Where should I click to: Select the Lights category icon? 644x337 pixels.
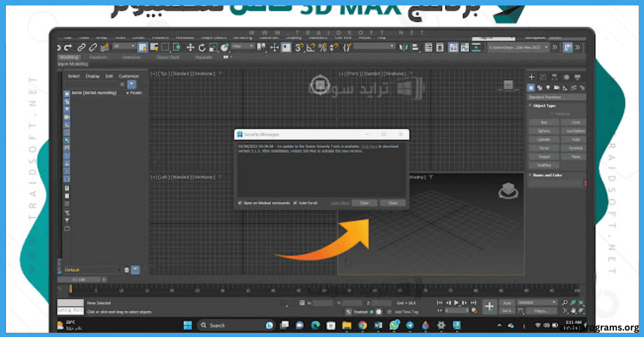[x=547, y=87]
